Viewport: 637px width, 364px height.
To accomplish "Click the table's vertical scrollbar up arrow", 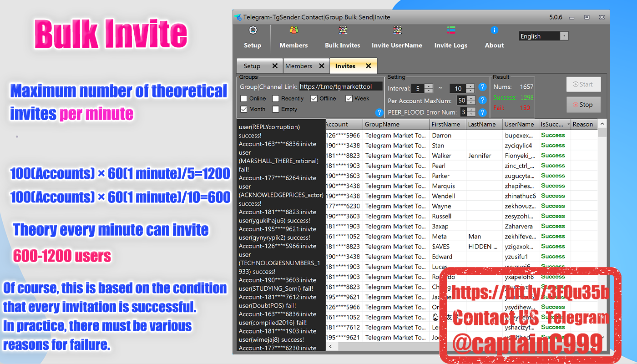I will pyautogui.click(x=602, y=124).
